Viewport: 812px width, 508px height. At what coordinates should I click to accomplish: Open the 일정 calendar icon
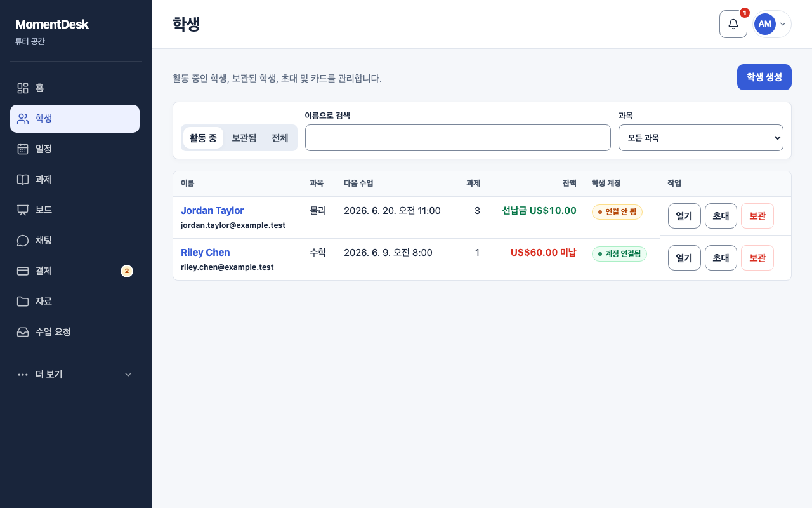(x=23, y=149)
